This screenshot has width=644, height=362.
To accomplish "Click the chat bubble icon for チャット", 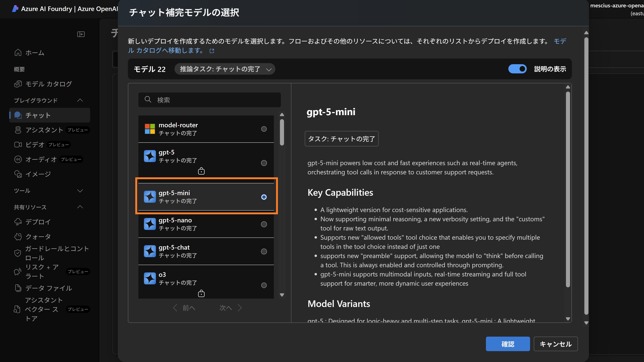I will (x=18, y=115).
